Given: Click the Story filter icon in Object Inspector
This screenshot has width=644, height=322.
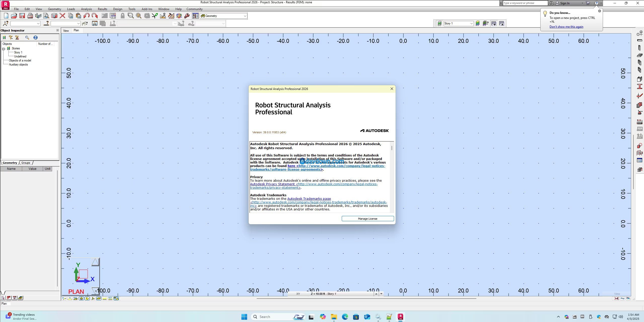Looking at the screenshot, I should (x=4, y=38).
